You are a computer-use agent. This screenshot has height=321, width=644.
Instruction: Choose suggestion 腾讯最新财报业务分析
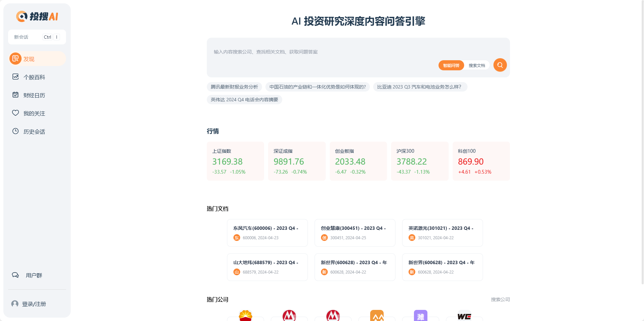[x=234, y=87]
